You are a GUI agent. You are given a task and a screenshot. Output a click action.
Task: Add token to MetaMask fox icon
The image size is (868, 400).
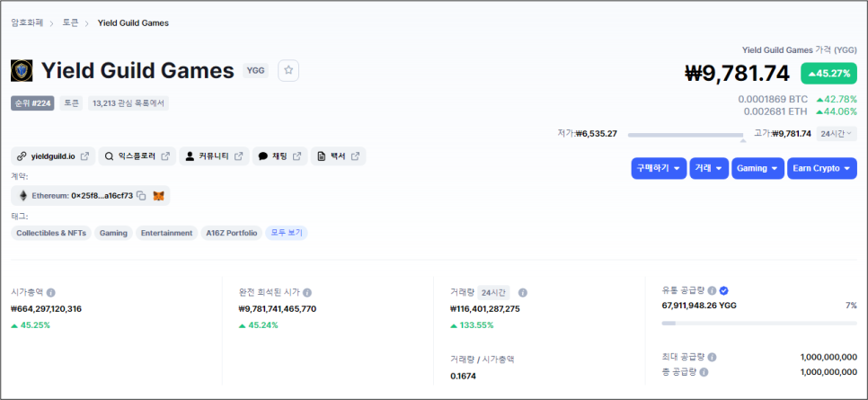[x=158, y=196]
